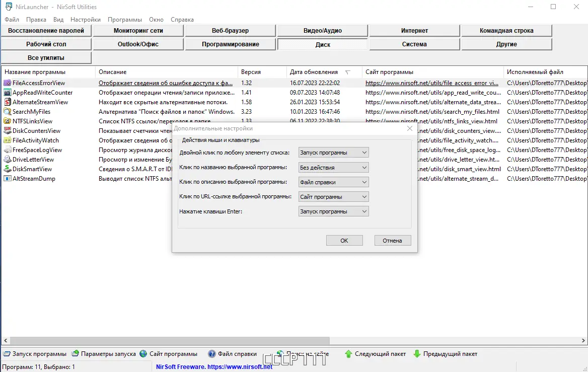Click the AlternateStreamView program icon
The height and width of the screenshot is (372, 588).
pos(7,102)
